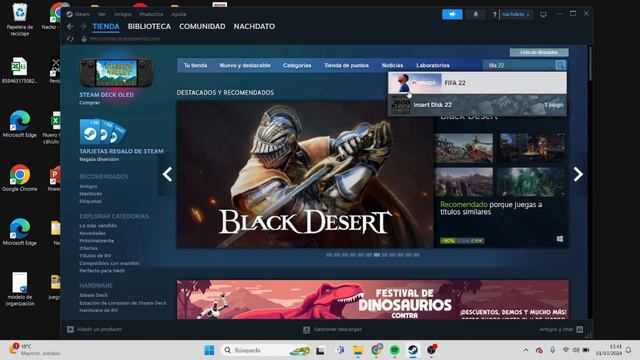This screenshot has height=360, width=640.
Task: Click the store search field with fifa 22
Action: pyautogui.click(x=519, y=65)
